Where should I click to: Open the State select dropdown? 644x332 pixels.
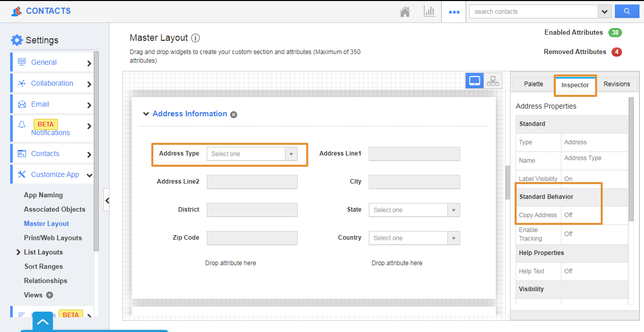(414, 210)
